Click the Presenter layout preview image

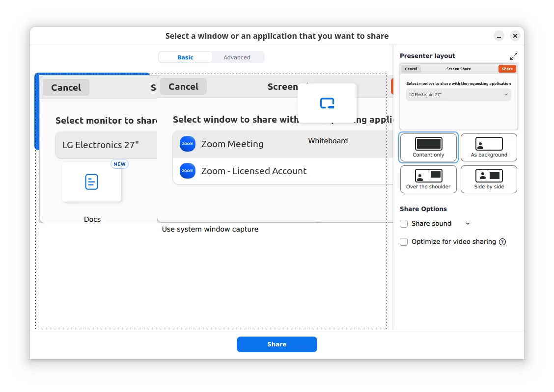(x=459, y=97)
